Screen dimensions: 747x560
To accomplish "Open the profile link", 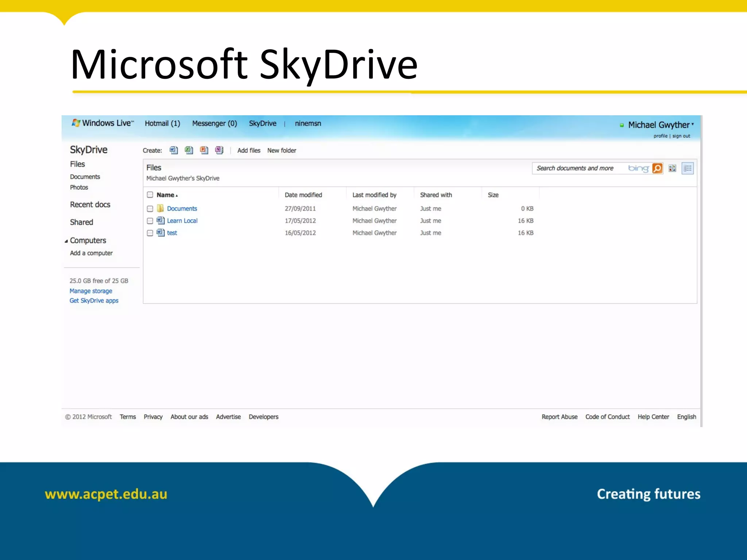I will coord(660,136).
